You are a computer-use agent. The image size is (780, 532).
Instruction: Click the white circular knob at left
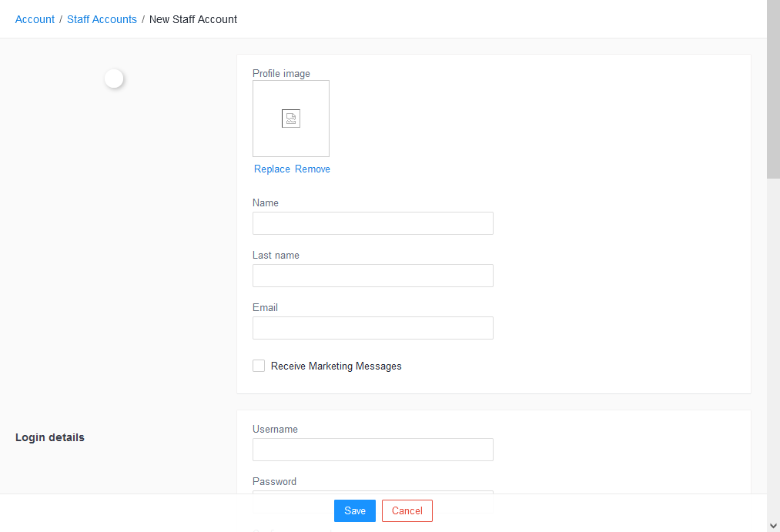(114, 79)
